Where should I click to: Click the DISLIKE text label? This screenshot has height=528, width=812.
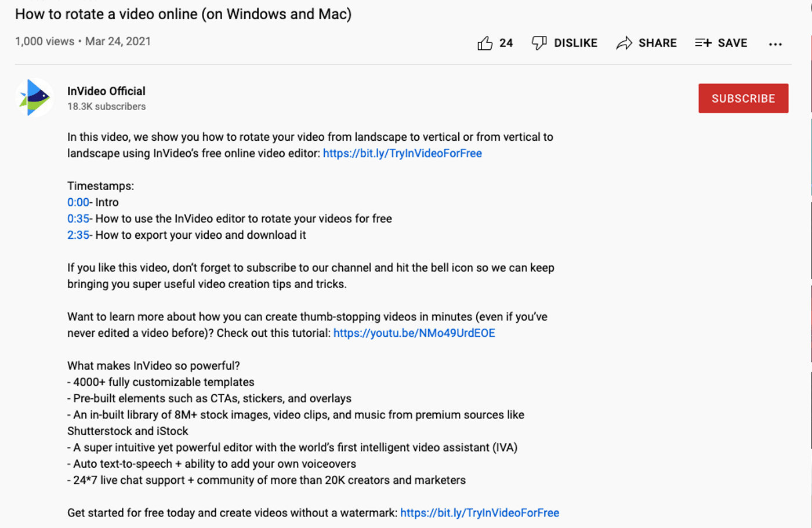(575, 43)
